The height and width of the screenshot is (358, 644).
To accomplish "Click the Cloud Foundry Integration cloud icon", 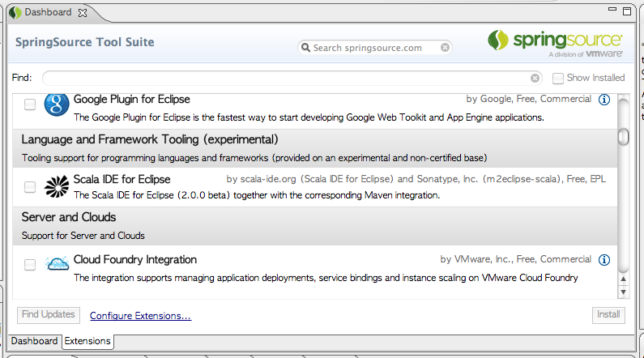I will (57, 263).
